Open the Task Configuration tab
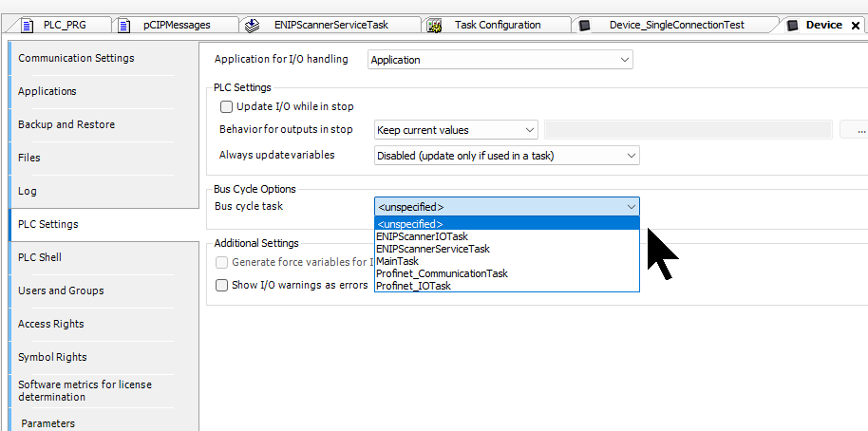Screen dimensions: 868x431 coord(498,25)
